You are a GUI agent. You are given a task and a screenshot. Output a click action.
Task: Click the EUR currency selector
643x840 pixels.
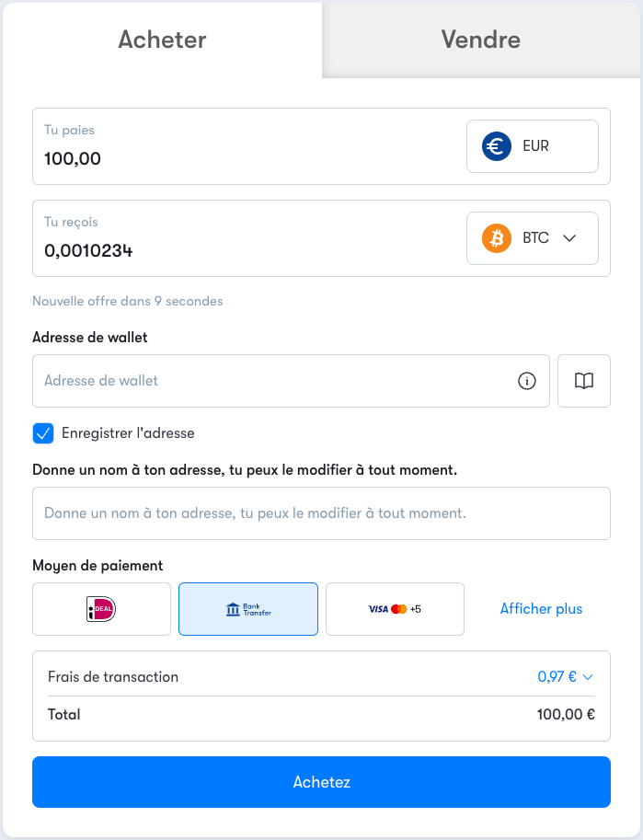click(533, 146)
